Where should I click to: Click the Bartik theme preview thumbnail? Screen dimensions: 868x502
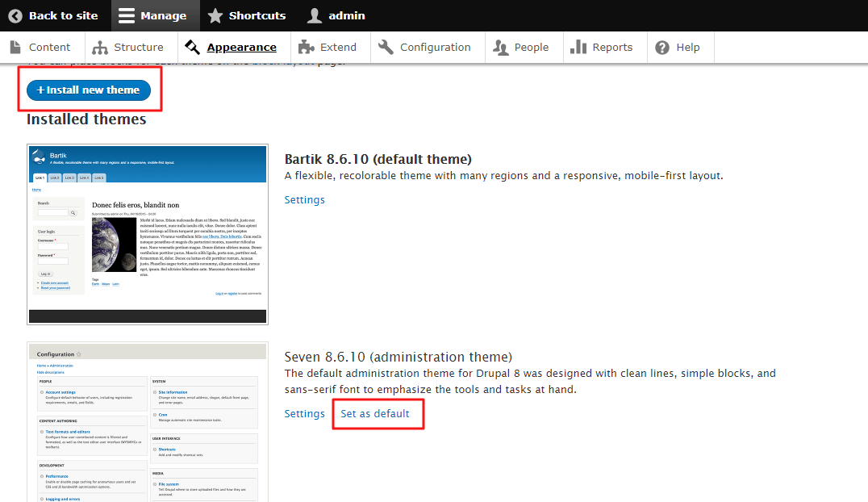tap(148, 234)
